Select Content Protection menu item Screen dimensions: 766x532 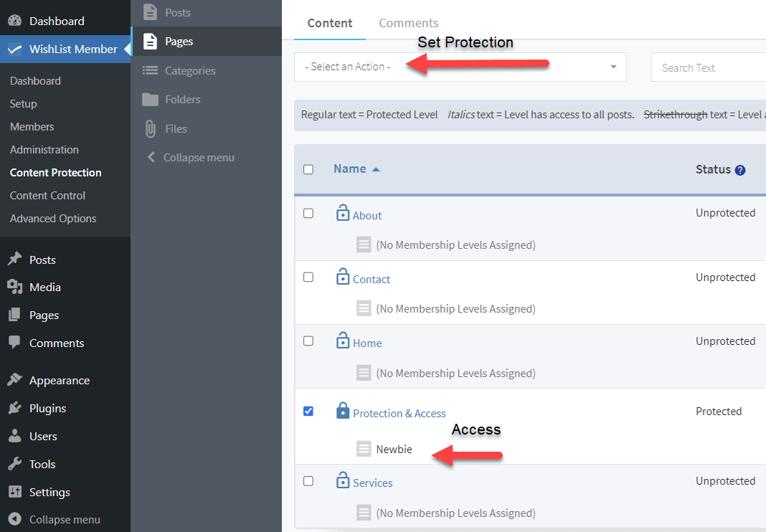[56, 173]
